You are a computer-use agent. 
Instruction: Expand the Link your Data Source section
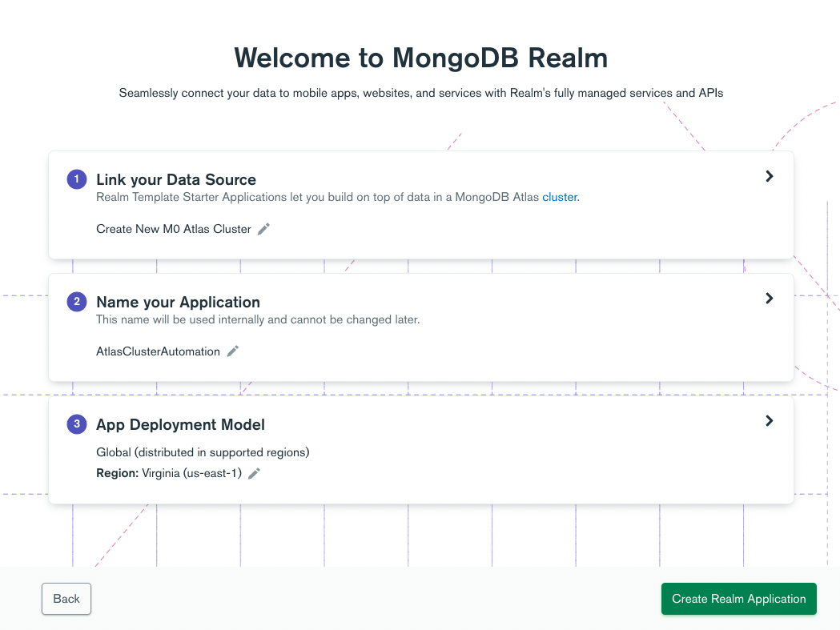point(770,176)
